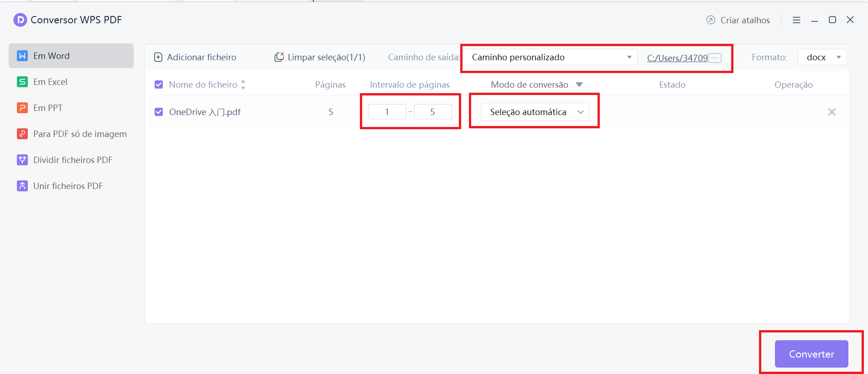The image size is (868, 374).
Task: Open Para PDF só de imagem tab
Action: tap(71, 134)
